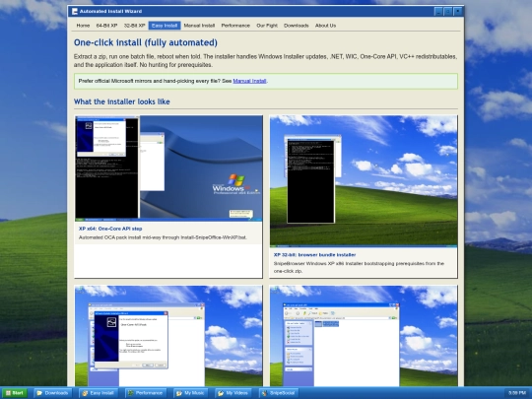Open My Videos from taskbar

tap(233, 393)
